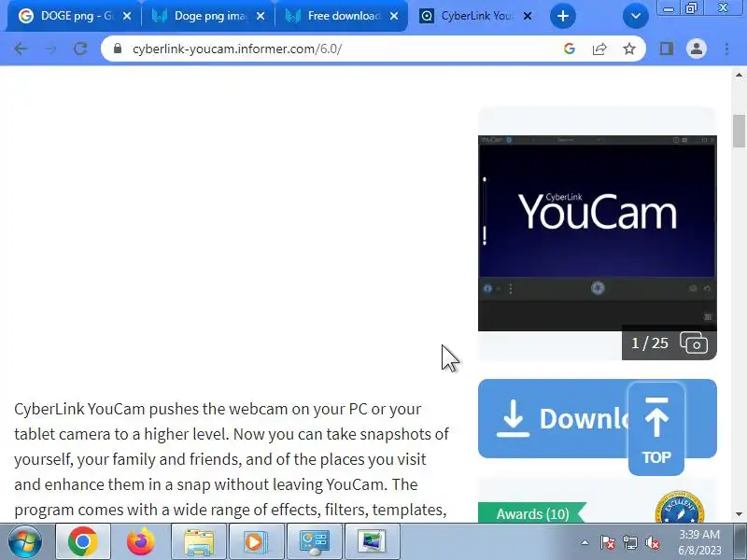Switch to the DOGE png Google tab

tap(72, 16)
